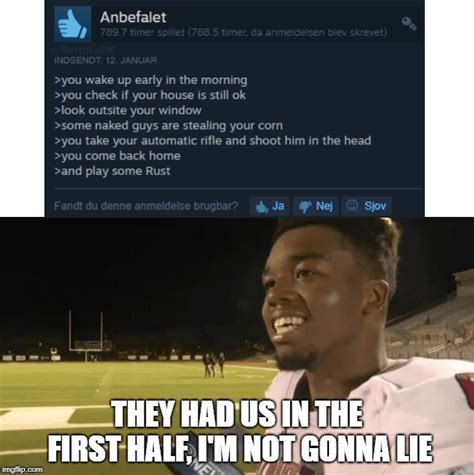This screenshot has width=474, height=475.
Task: Click the INDSENDT 12. JANUAR date
Action: pos(105,60)
